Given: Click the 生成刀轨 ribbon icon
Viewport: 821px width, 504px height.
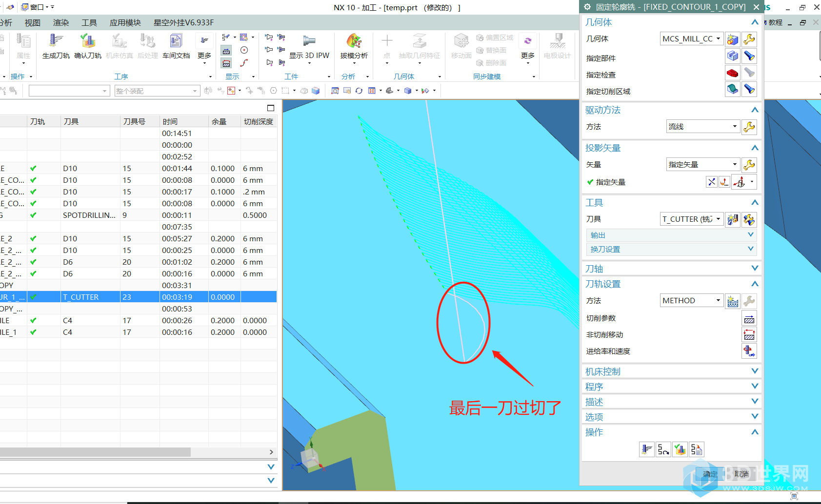Looking at the screenshot, I should [x=56, y=46].
